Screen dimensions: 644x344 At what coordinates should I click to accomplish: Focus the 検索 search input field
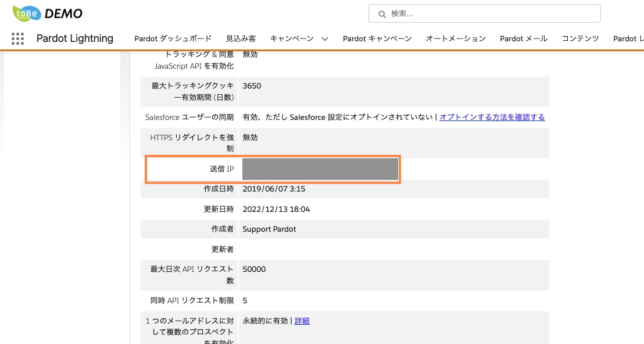tap(485, 13)
